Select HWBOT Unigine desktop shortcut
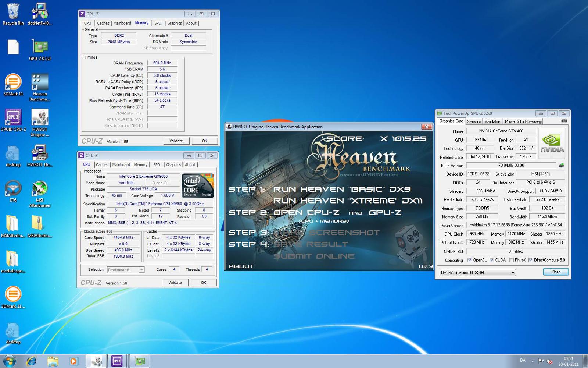Viewport: 588px width, 368px height. 40,123
